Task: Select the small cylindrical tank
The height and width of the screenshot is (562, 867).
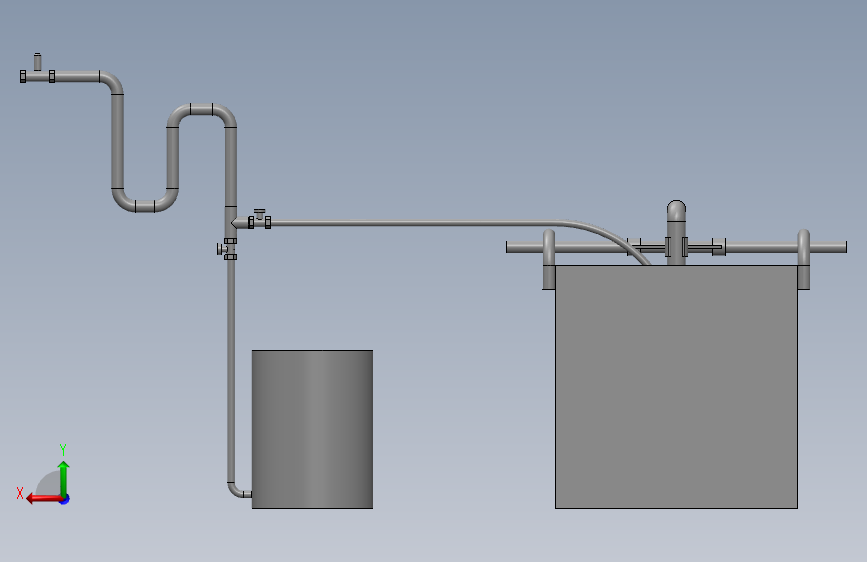Action: (312, 429)
